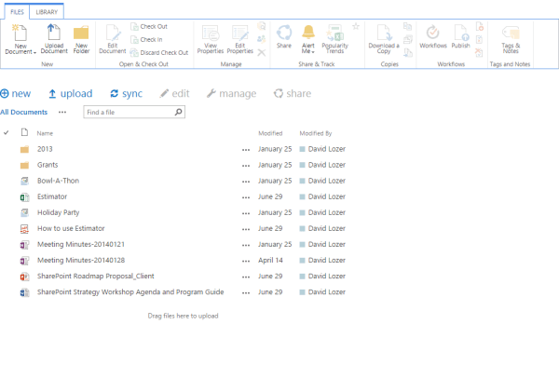559x392 pixels.
Task: Click the type icon column header
Action: (x=24, y=132)
